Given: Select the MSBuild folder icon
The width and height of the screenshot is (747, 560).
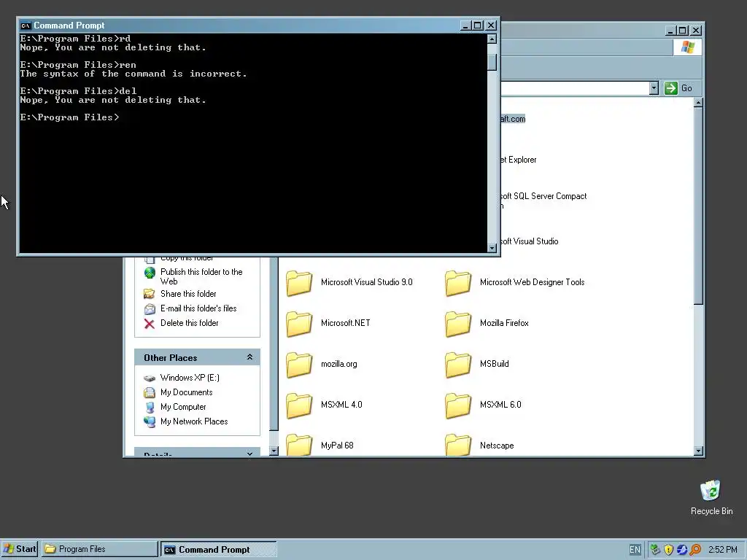Looking at the screenshot, I should pyautogui.click(x=458, y=365).
